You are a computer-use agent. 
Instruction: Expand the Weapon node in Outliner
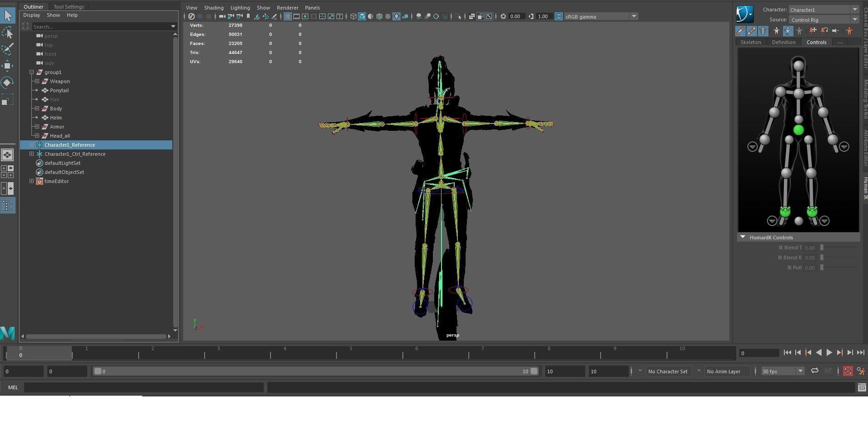coord(37,81)
